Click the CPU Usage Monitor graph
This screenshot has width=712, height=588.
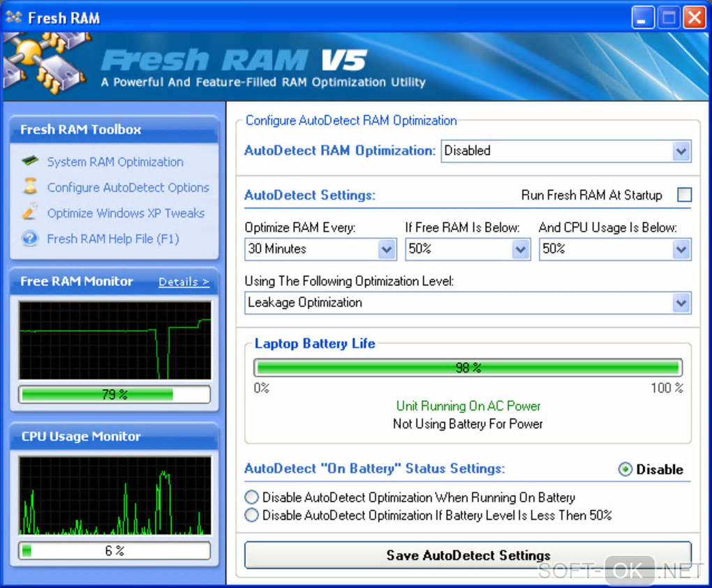(115, 495)
